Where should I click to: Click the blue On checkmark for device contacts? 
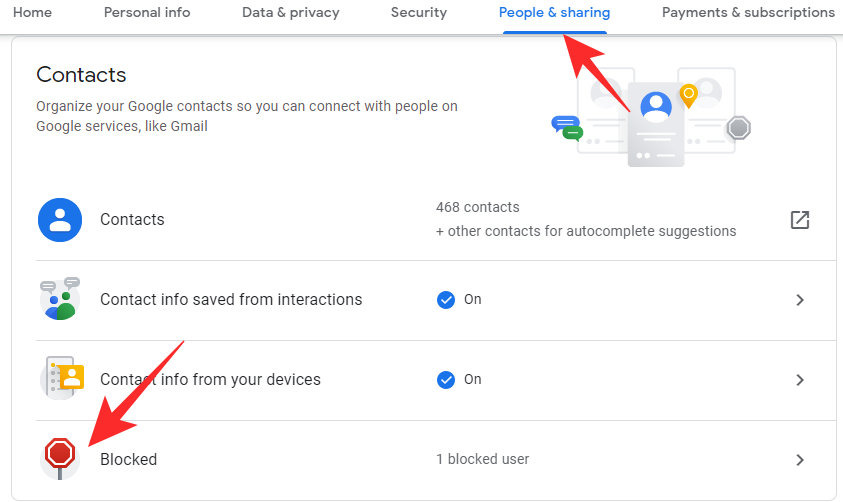click(446, 379)
